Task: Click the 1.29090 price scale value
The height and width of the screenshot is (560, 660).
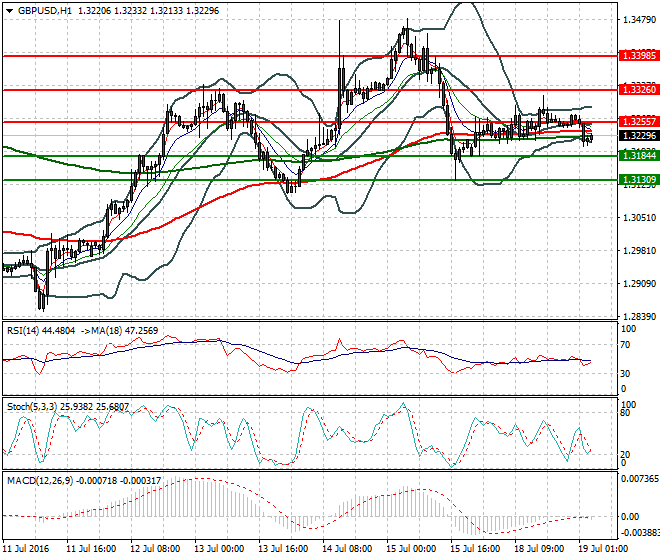Action: 639,284
